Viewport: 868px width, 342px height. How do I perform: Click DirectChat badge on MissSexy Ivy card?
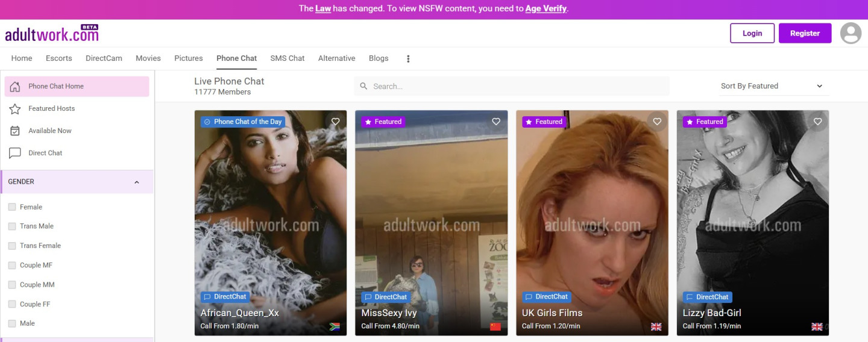386,297
